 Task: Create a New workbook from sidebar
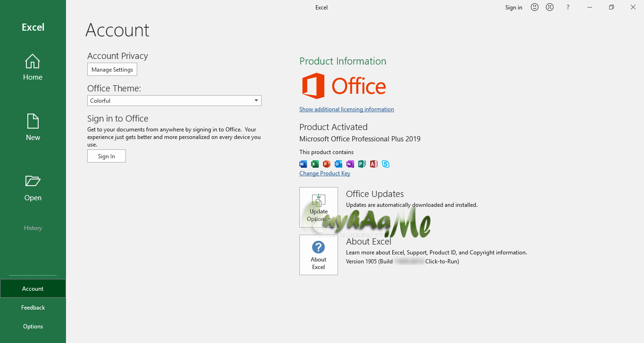33,127
